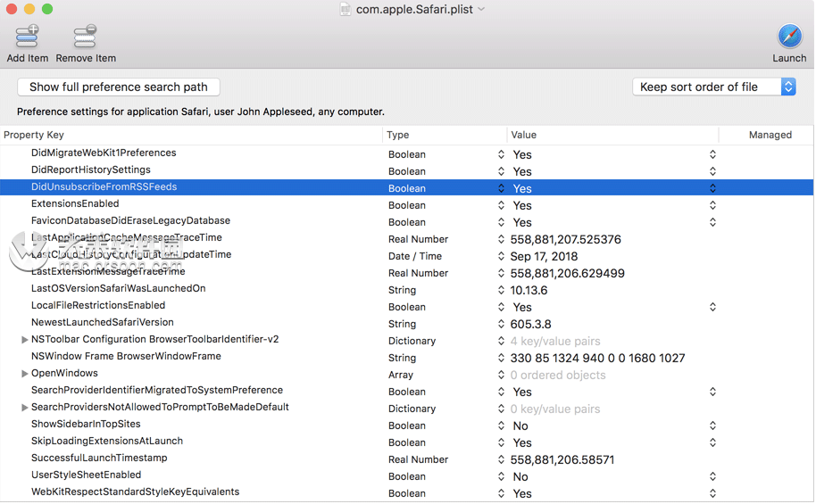Click the plist document icon in title bar
816x504 pixels.
pos(346,9)
